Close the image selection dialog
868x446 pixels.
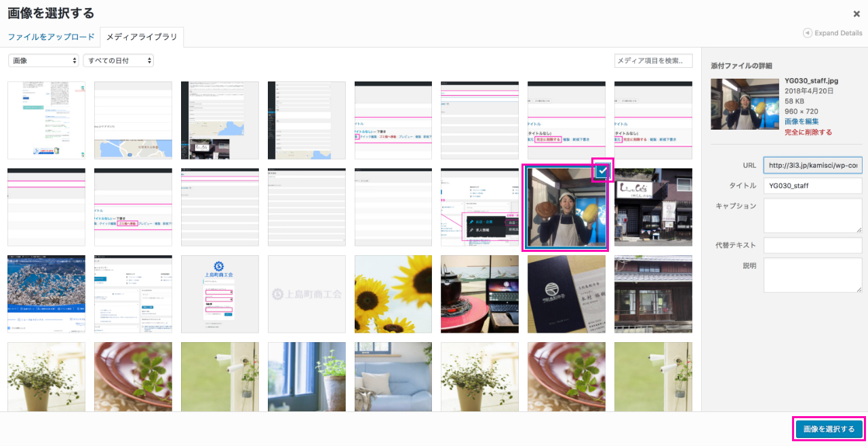[x=856, y=14]
